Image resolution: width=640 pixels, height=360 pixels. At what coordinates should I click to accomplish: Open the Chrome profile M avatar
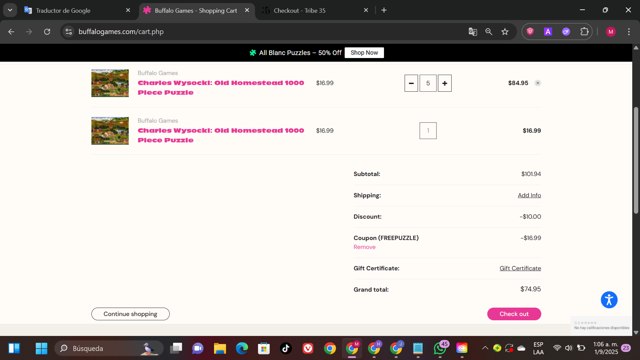point(611,31)
